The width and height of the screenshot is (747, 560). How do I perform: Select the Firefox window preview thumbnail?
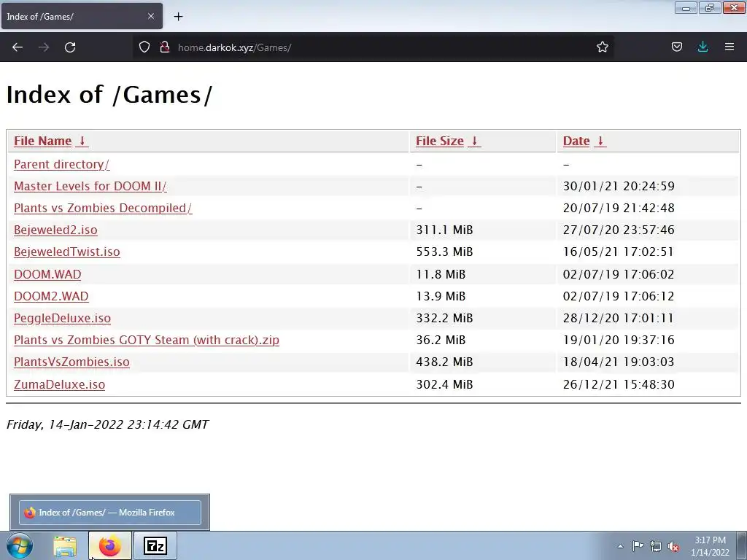[x=109, y=513]
